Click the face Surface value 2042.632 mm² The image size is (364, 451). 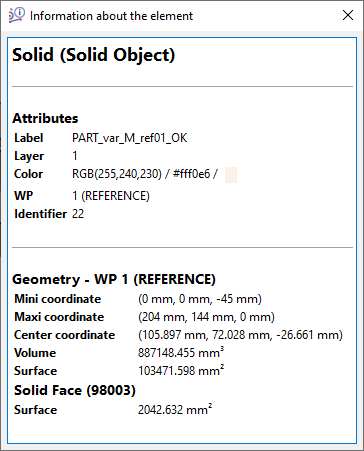(175, 410)
